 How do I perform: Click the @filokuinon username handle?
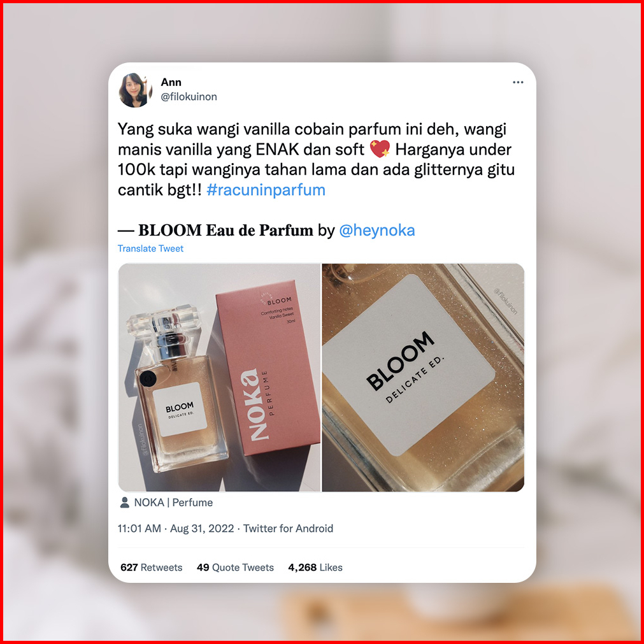point(189,97)
